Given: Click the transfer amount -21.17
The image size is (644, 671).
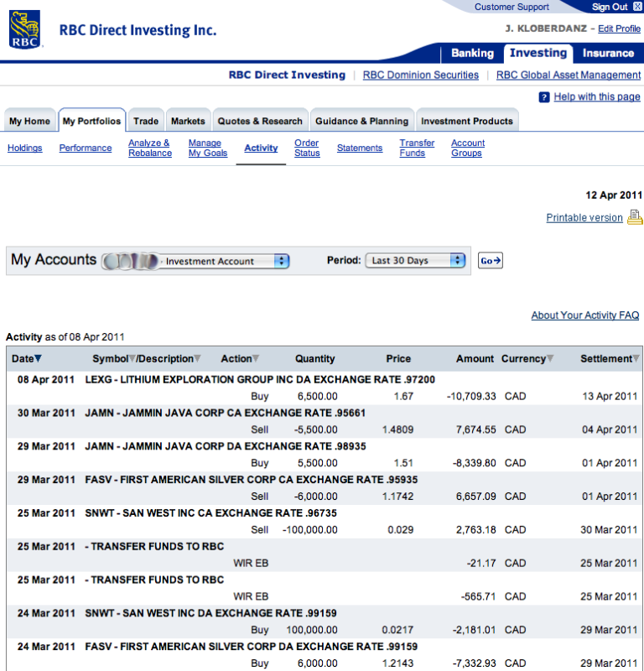Looking at the screenshot, I should pos(481,563).
